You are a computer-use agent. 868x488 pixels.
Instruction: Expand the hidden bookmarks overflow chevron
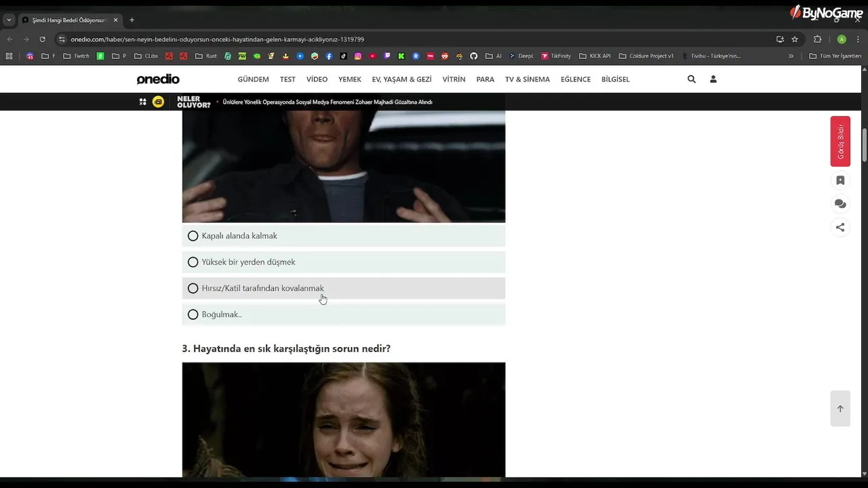point(791,56)
